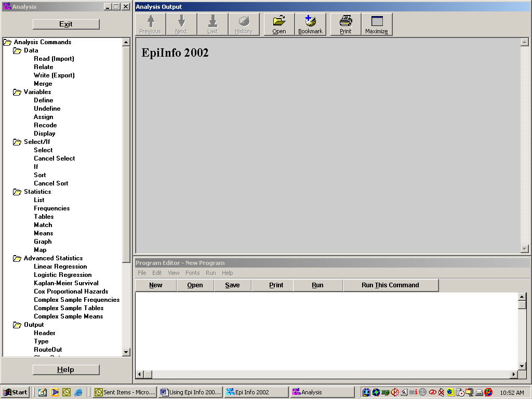The image size is (532, 399).
Task: Click the Analysis taskbar button
Action: [323, 392]
